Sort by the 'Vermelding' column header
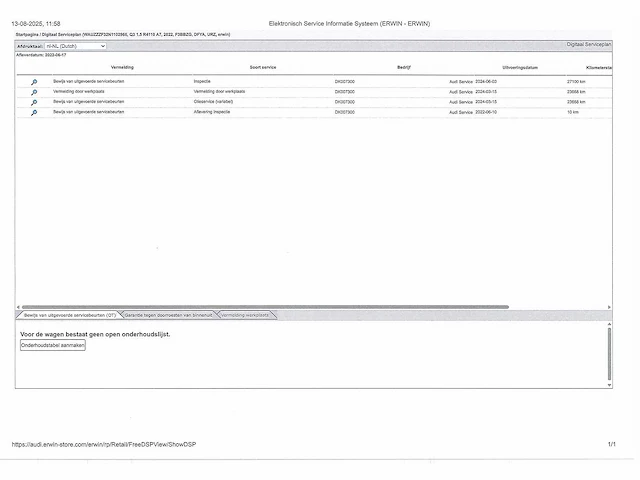 point(122,67)
